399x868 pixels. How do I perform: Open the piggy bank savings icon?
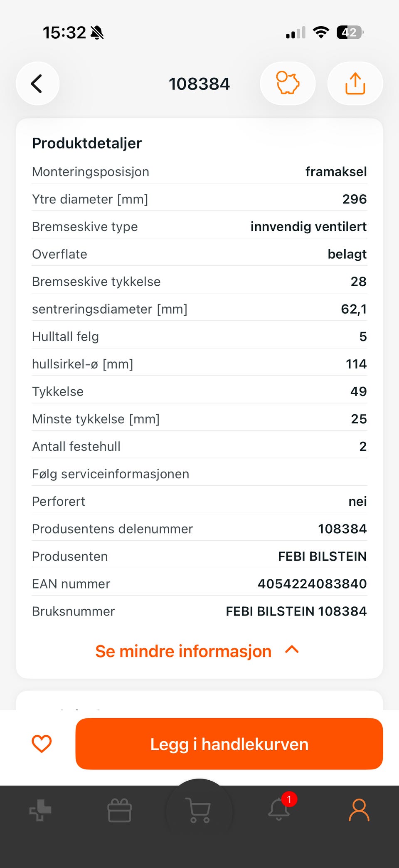[x=288, y=84]
